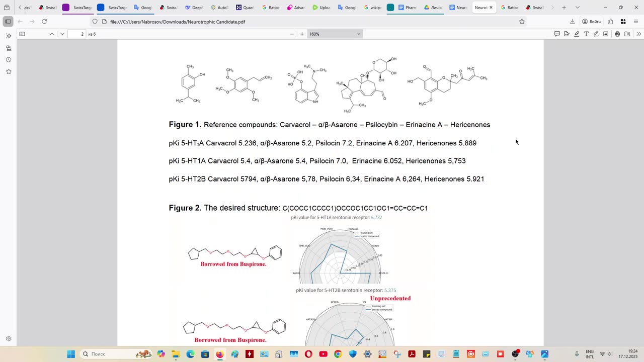644x362 pixels.
Task: Switch to the Pharm tab
Action: point(408,8)
